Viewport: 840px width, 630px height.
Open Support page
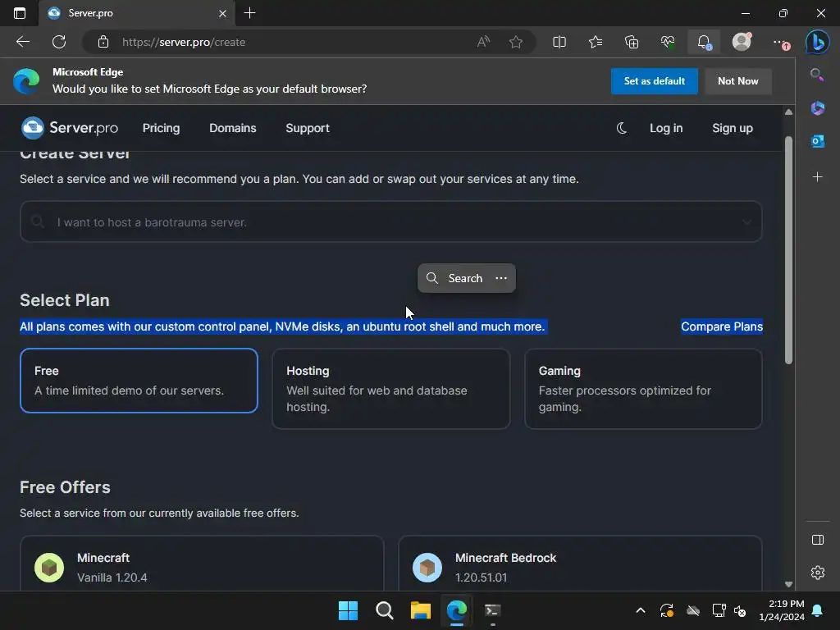pyautogui.click(x=308, y=128)
